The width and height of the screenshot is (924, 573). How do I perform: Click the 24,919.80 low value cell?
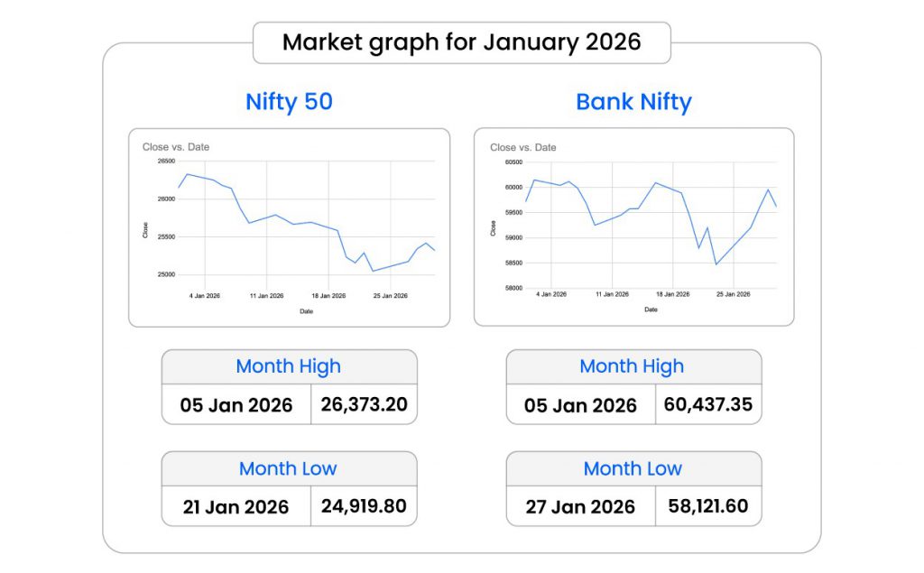coord(364,506)
